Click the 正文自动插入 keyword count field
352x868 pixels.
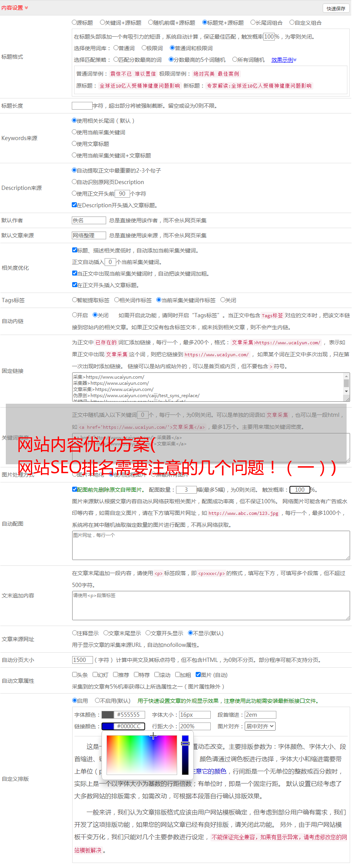pyautogui.click(x=110, y=262)
